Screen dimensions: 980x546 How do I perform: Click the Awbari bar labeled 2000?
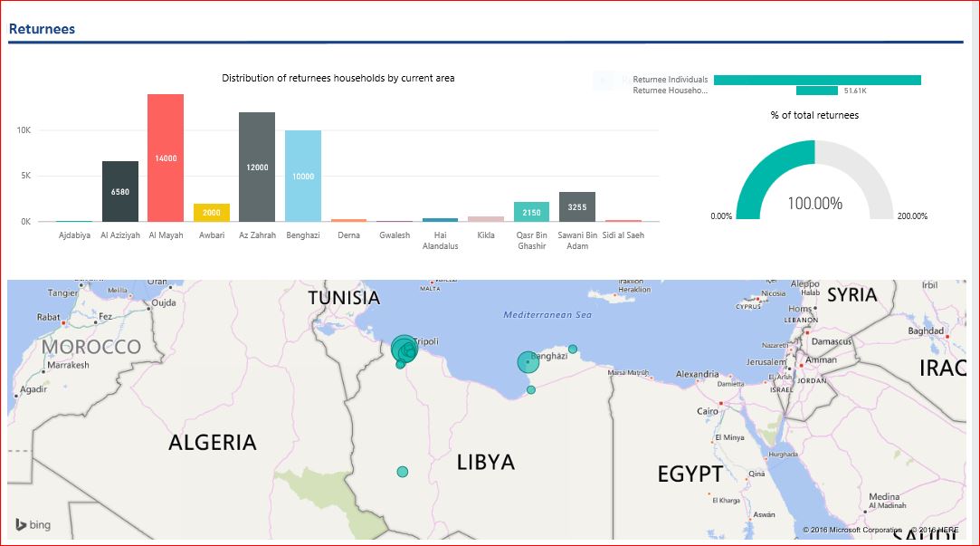tap(211, 213)
